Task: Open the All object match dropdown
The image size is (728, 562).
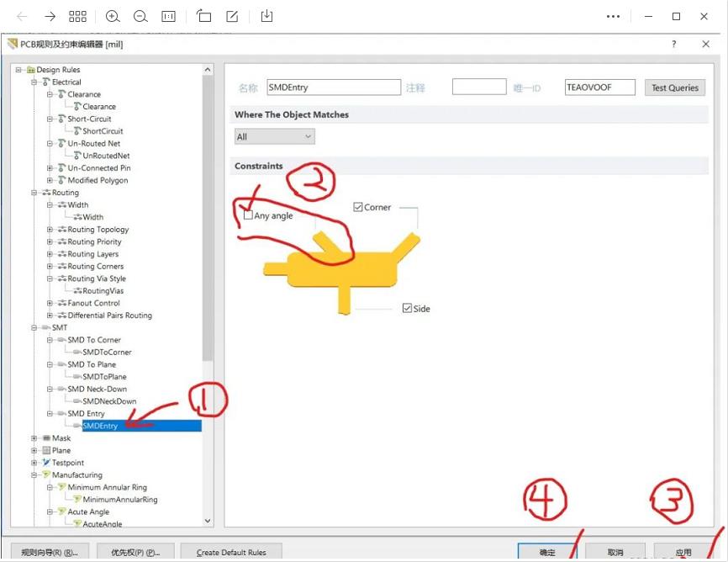Action: click(x=274, y=136)
